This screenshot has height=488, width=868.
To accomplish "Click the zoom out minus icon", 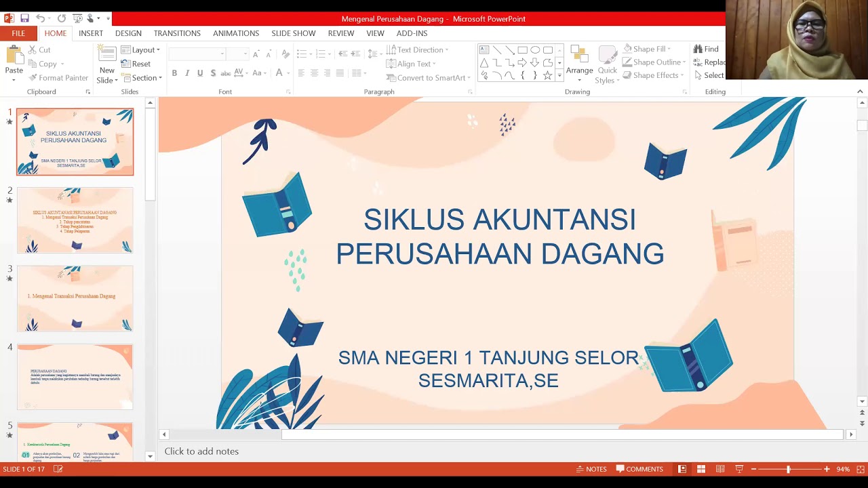I will 753,469.
